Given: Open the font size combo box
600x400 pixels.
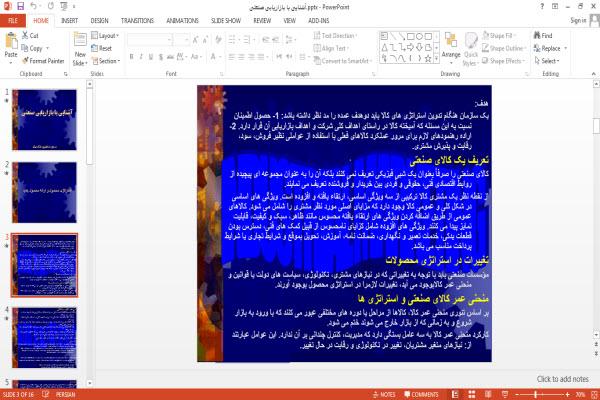Looking at the screenshot, I should [181, 39].
